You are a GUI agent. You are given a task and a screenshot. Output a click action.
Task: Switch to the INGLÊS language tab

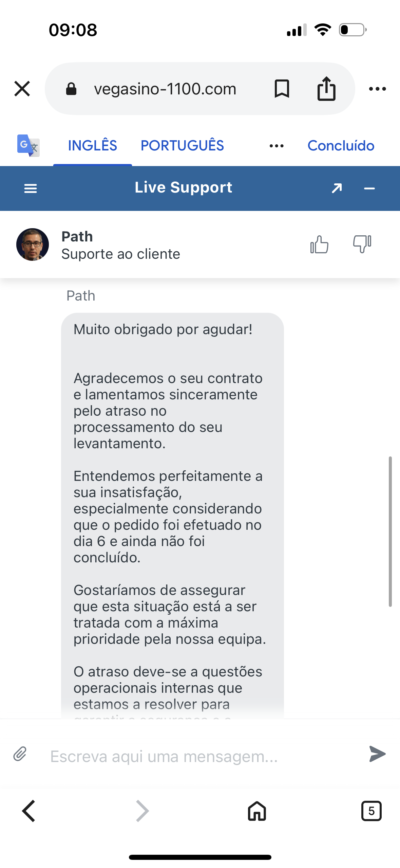point(92,146)
